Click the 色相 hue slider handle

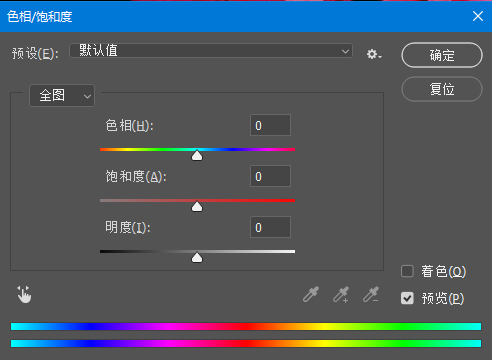[x=197, y=155]
